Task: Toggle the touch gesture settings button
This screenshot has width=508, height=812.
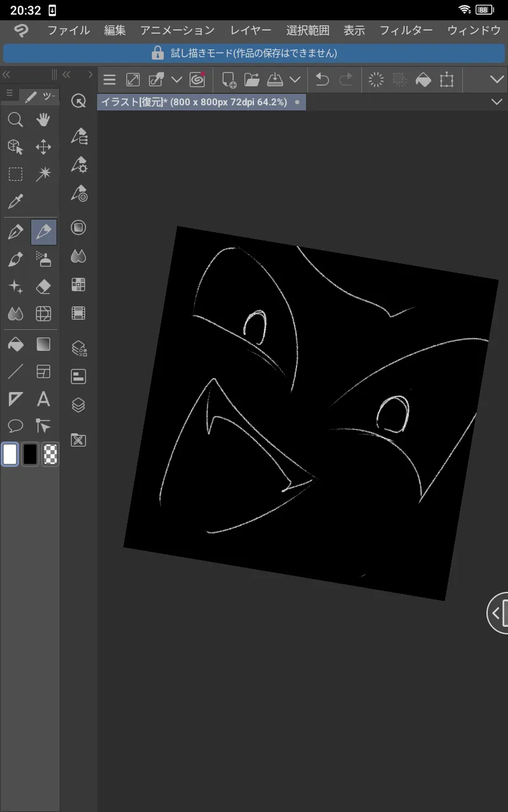Action: [x=156, y=80]
